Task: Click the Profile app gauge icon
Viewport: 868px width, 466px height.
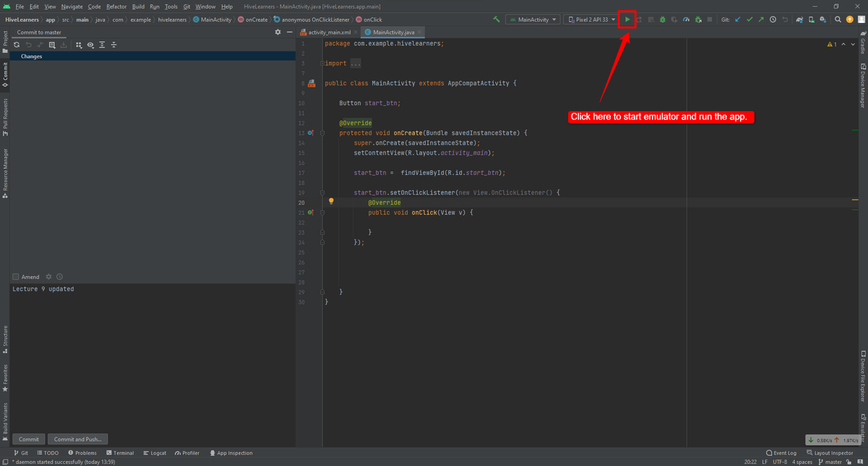Action: tap(686, 20)
